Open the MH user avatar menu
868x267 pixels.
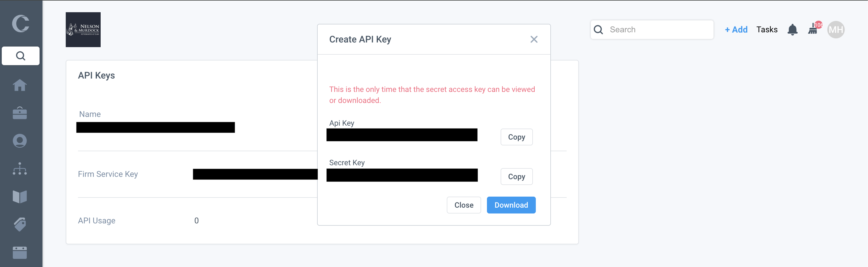(x=836, y=30)
